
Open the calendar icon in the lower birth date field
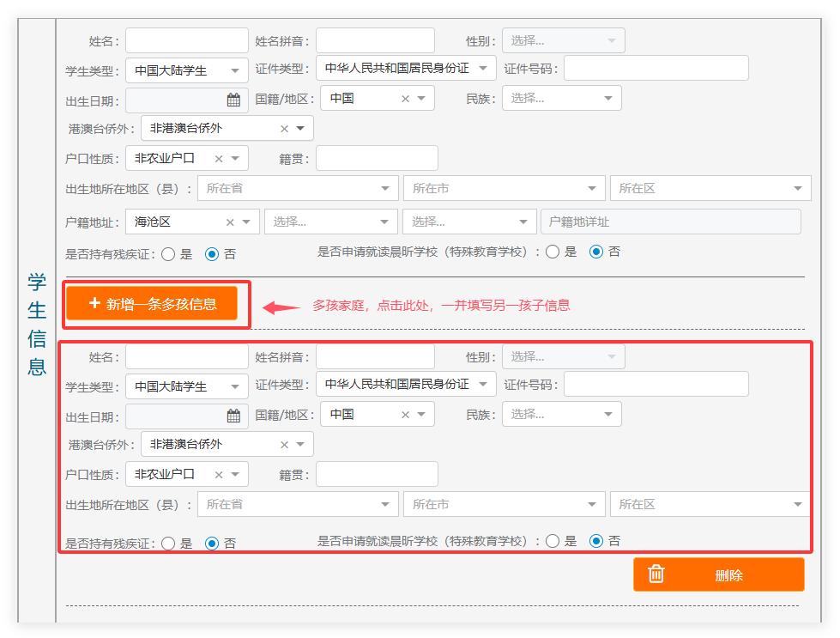[233, 416]
